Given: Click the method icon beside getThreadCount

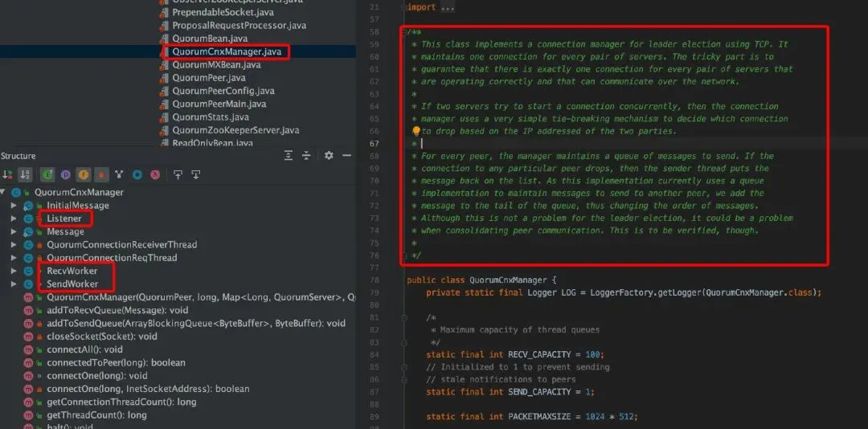Looking at the screenshot, I should coord(28,415).
